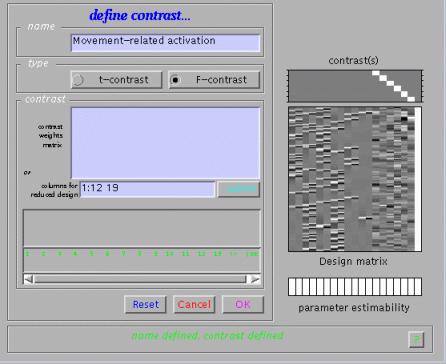446x364 pixels.
Task: Edit the columns for reduced design field
Action: pos(148,189)
